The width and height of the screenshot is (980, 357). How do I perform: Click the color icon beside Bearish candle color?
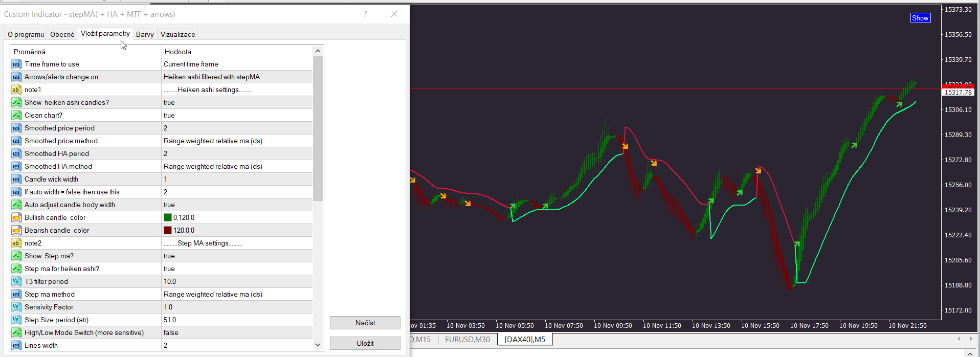click(x=16, y=230)
